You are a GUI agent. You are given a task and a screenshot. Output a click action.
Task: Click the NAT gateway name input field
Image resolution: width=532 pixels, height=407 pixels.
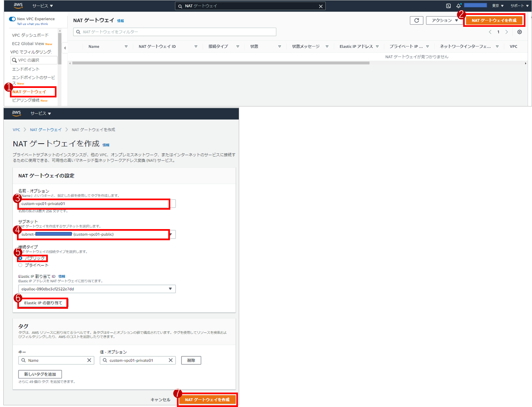tap(95, 203)
